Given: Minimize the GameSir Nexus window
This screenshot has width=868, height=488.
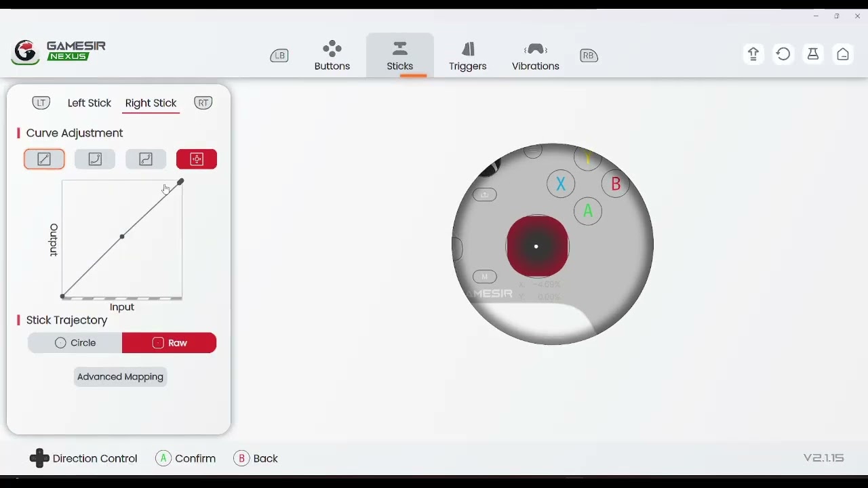Looking at the screenshot, I should [x=816, y=16].
